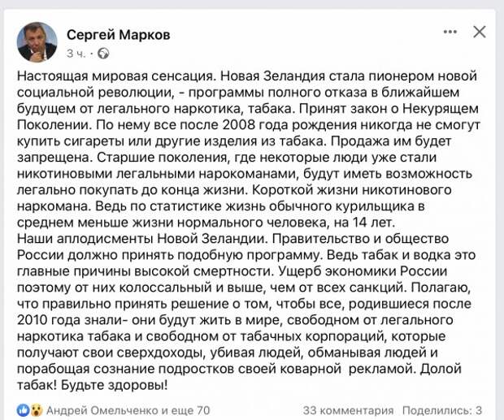Click the line starting "Поколении. По нему все"
The image size is (504, 420).
click(249, 124)
